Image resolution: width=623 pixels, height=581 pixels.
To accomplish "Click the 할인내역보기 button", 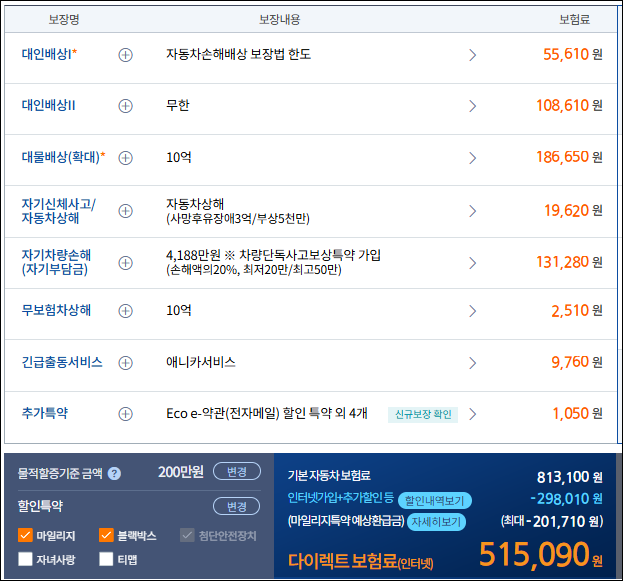I will [435, 500].
